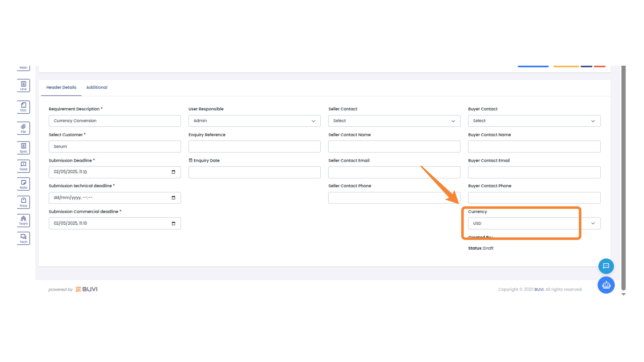Open the Line section in sidebar

[x=23, y=85]
